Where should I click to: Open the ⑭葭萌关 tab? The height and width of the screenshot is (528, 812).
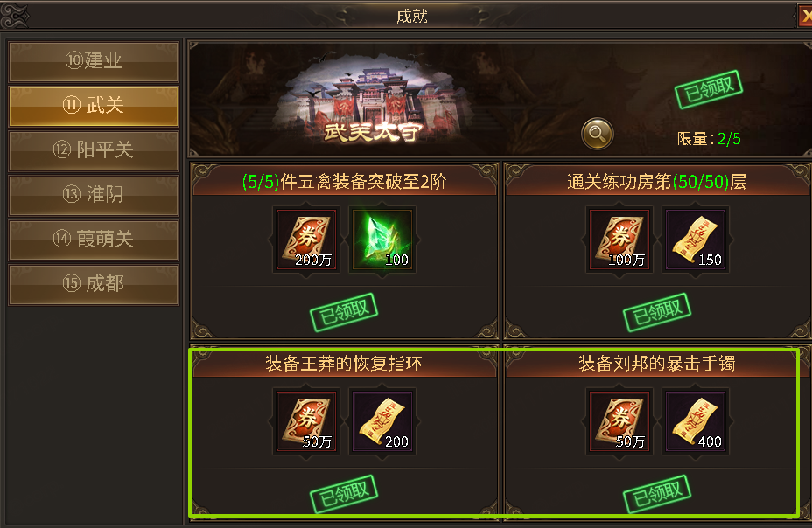click(94, 240)
